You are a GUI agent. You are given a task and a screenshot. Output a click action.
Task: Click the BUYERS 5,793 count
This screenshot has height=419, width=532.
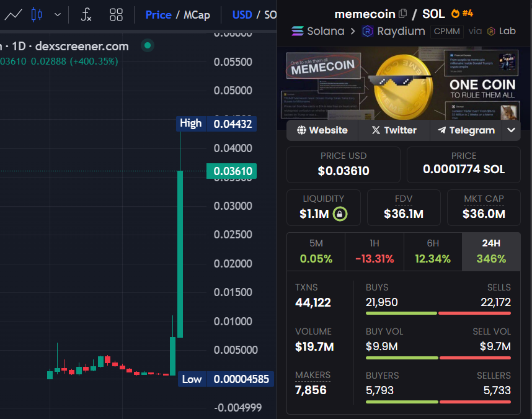point(379,390)
